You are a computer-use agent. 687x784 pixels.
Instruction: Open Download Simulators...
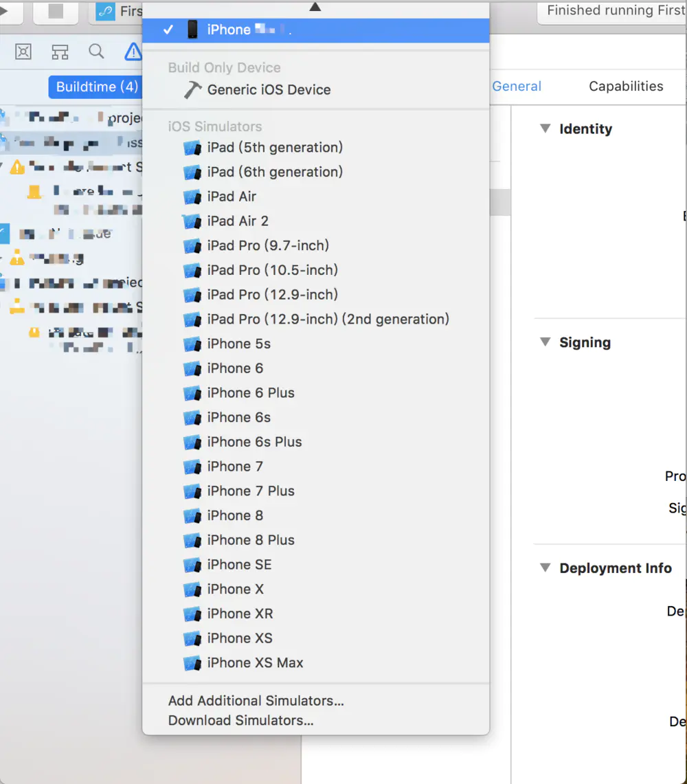click(315, 720)
